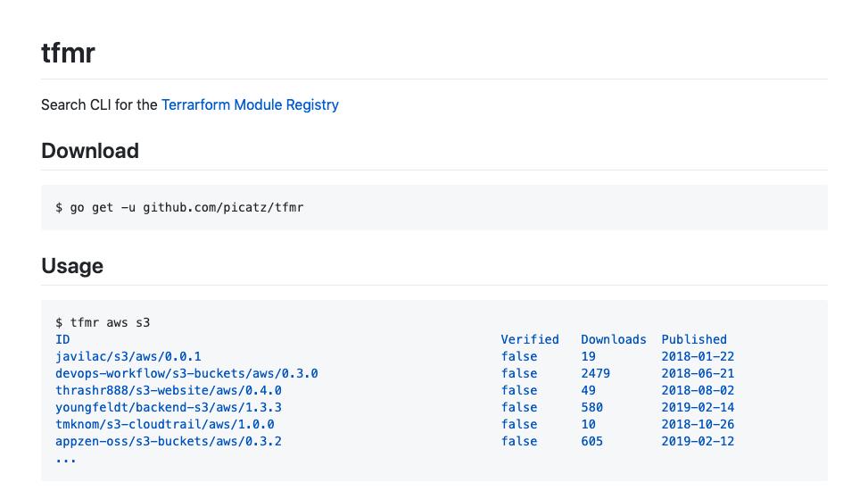Click the downloads value 580
Screen dimensions: 868x499
coord(591,408)
